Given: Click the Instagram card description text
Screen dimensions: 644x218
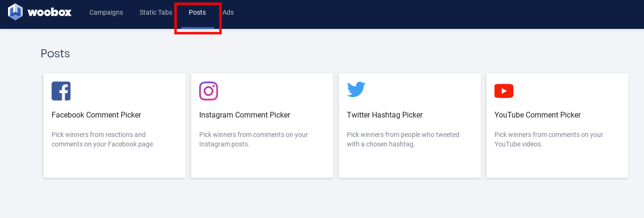Looking at the screenshot, I should pyautogui.click(x=254, y=139).
